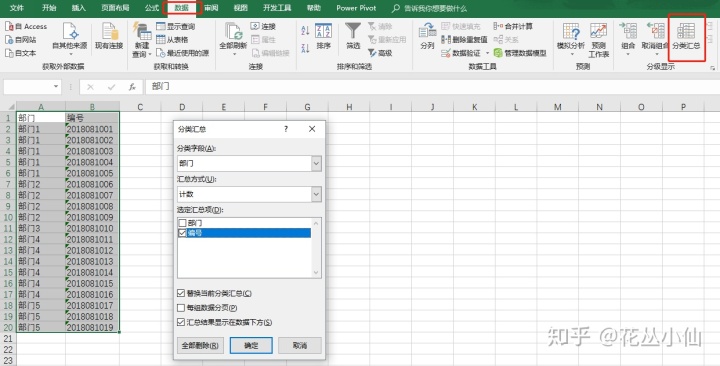Click the ? help button in 分类汇总 dialog
Viewport: 720px width, 366px height.
coord(286,129)
